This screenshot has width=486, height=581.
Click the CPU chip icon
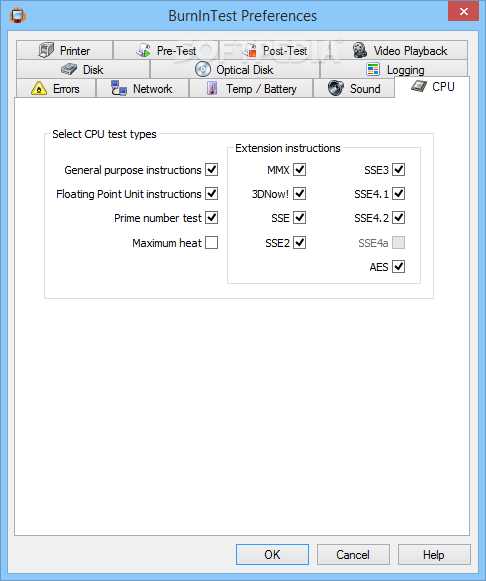click(x=419, y=86)
